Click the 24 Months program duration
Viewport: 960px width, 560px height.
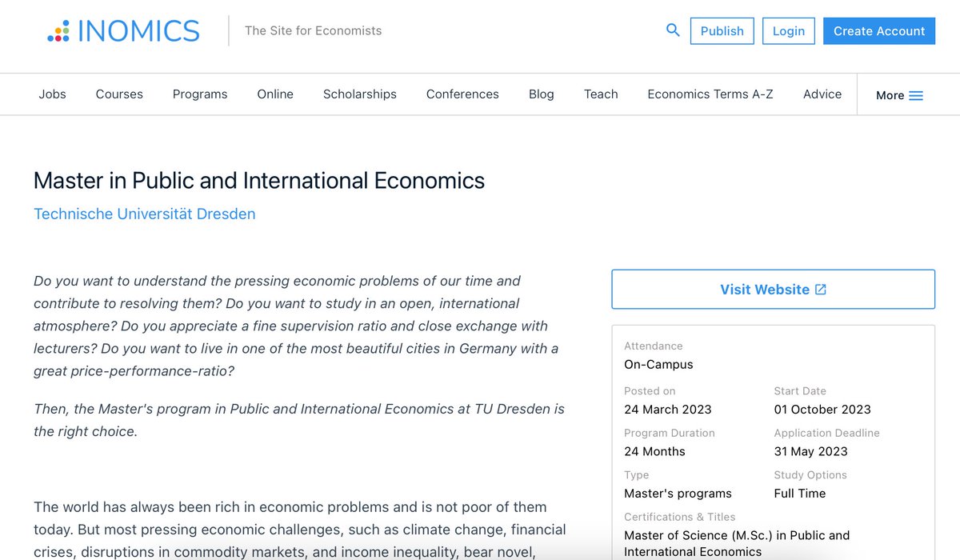click(x=654, y=451)
